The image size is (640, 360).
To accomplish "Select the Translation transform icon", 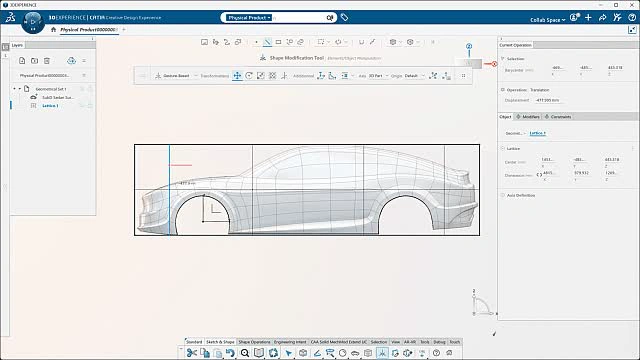I will coord(237,76).
